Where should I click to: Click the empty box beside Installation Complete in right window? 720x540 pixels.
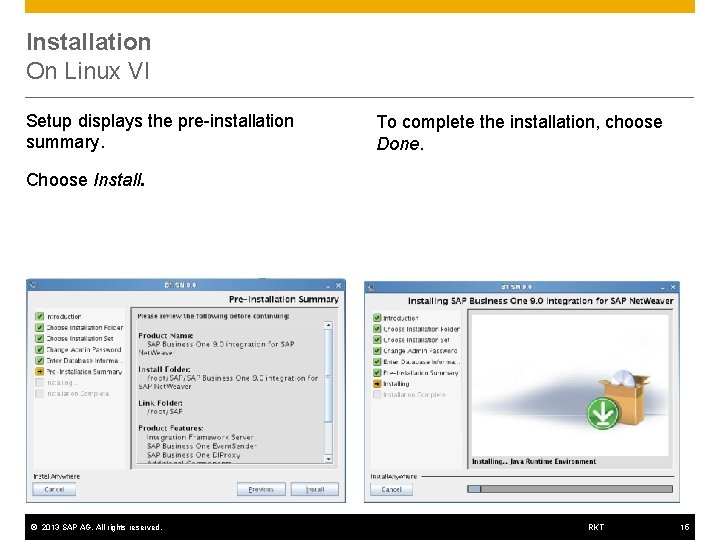point(377,395)
